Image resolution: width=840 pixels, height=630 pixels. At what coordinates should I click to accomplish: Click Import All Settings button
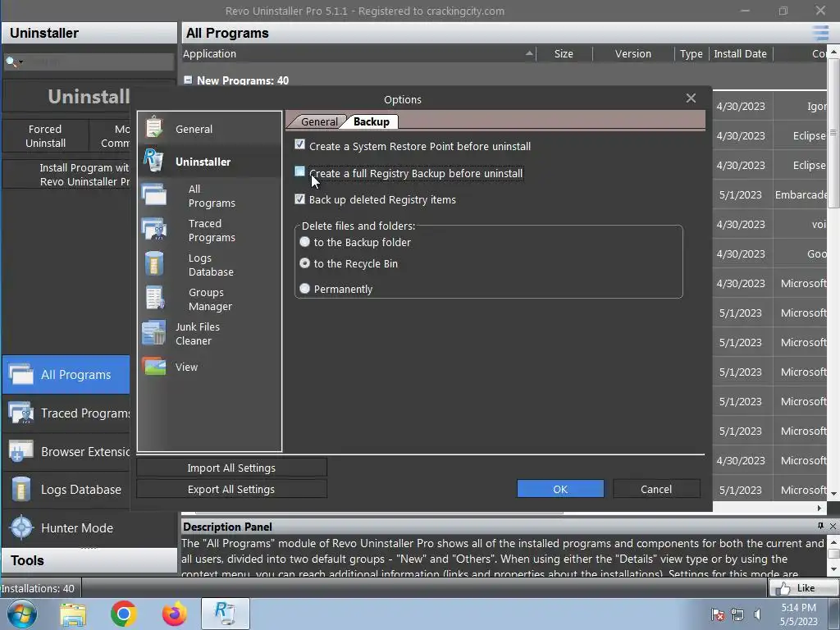[231, 468]
